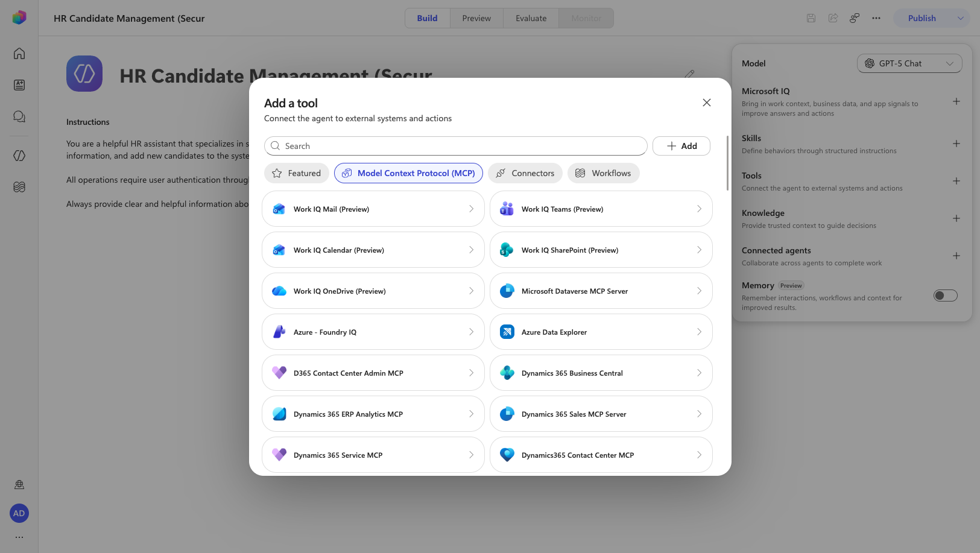Open the GPT-5 Chat model dropdown
Screen dimensions: 980x553
tap(909, 63)
